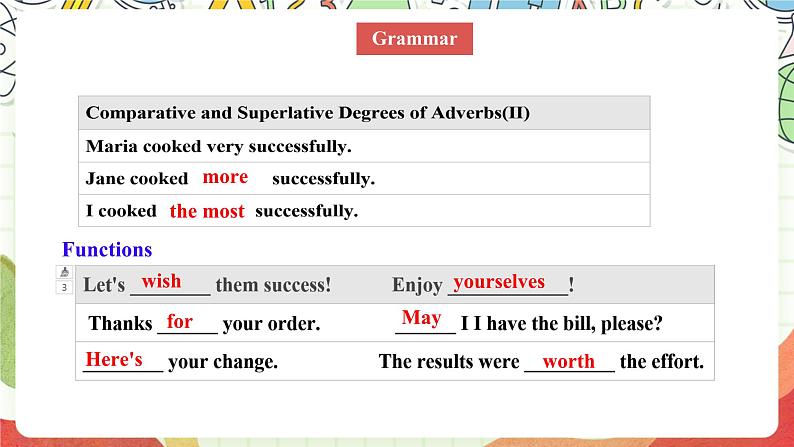Select the 'your order.' text
This screenshot has height=447, width=794.
(271, 324)
